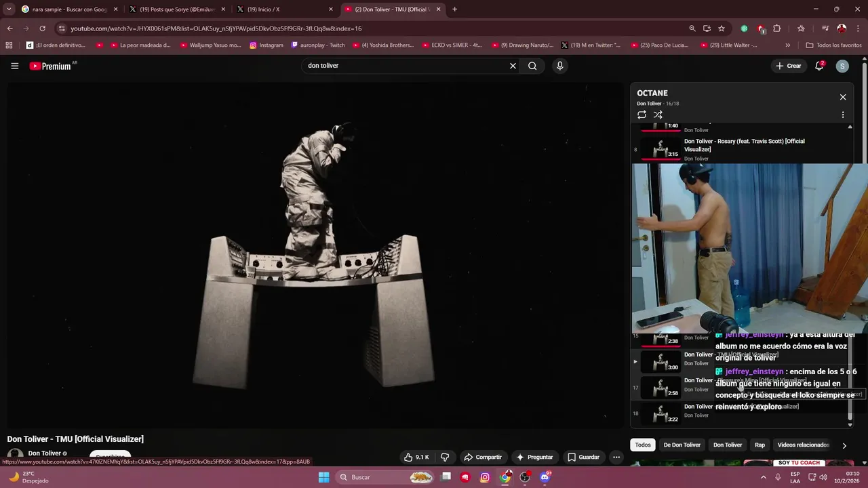Open the OCTANE playlist three-dot options
Viewport: 868px width, 488px height.
843,115
